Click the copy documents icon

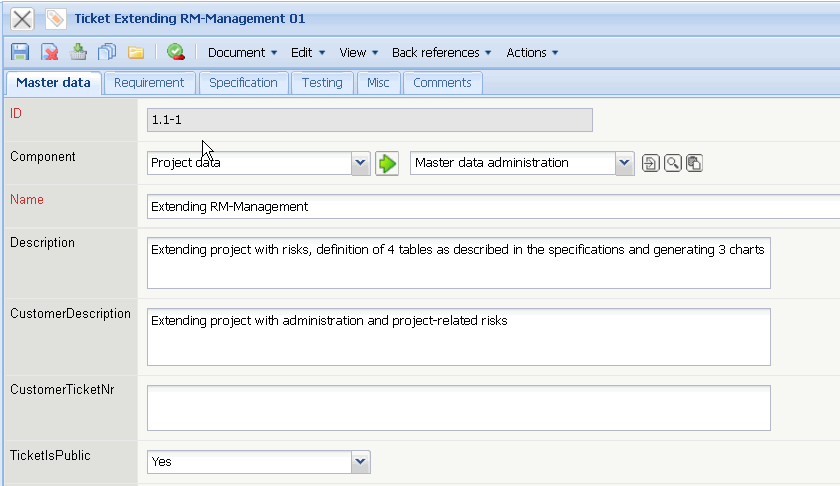click(x=107, y=52)
